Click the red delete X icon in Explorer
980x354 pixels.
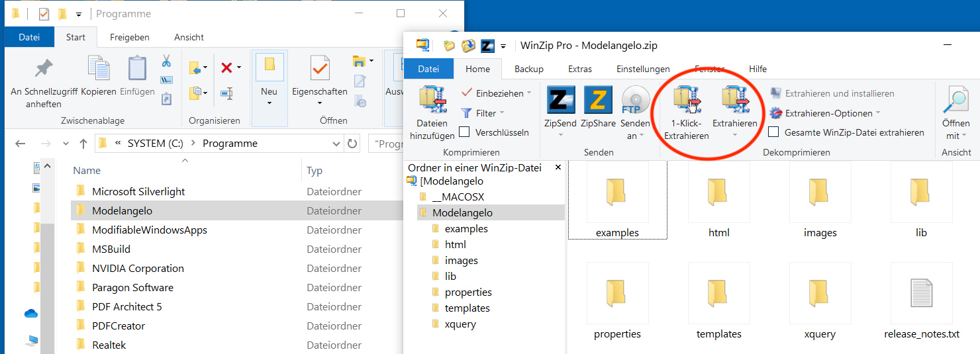click(226, 67)
